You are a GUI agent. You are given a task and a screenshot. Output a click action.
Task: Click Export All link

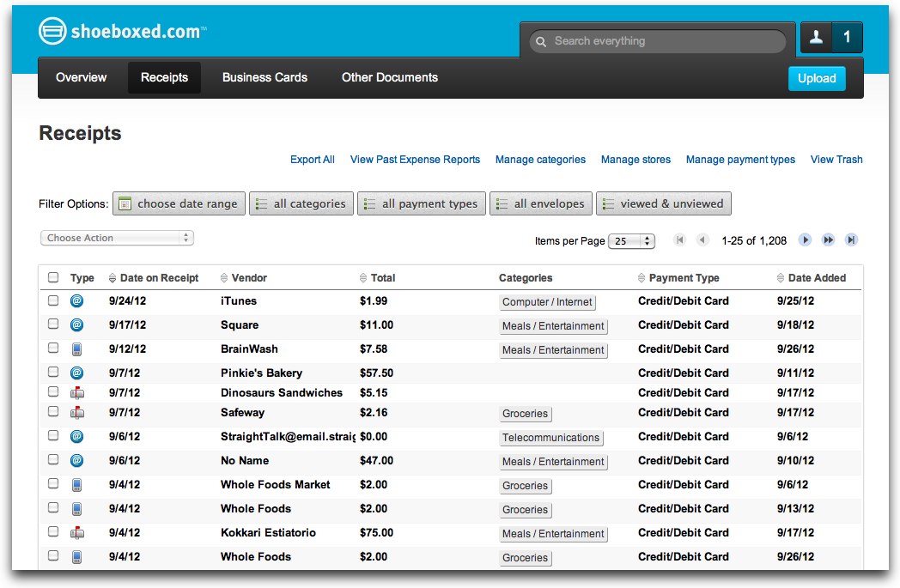313,160
